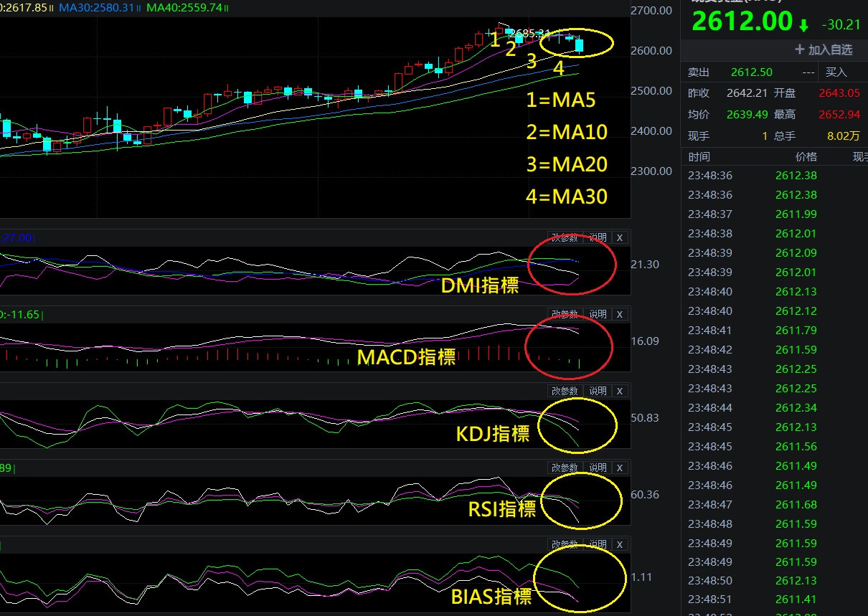Open 说明 in the 50.83 indicator panel
This screenshot has width=868, height=616.
click(598, 391)
